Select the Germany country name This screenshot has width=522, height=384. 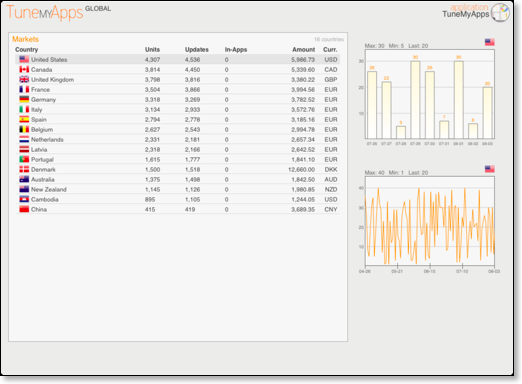click(43, 100)
